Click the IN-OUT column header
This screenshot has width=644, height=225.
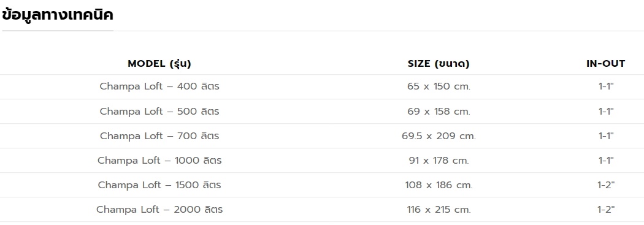click(x=606, y=64)
